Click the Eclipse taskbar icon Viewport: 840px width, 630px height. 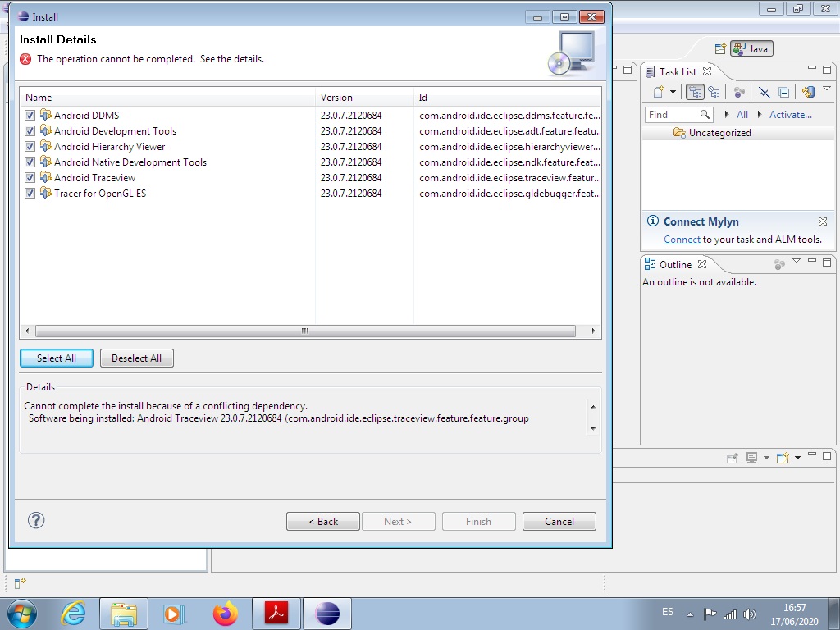tap(327, 614)
